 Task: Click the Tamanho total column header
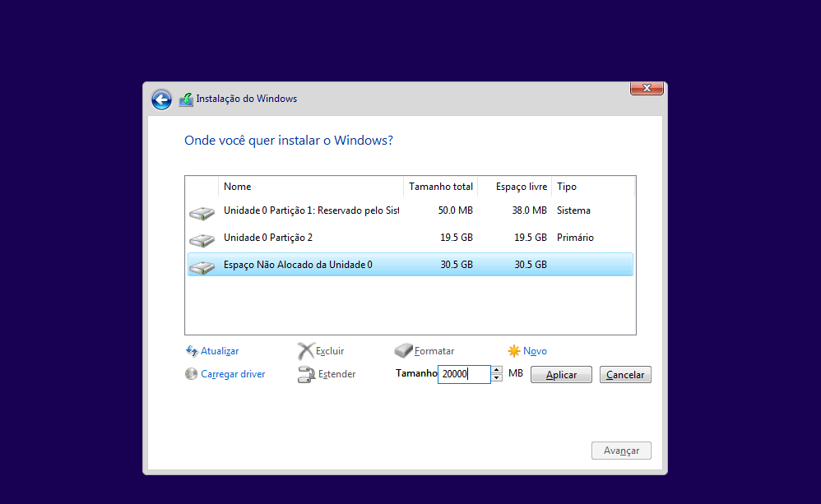(440, 187)
